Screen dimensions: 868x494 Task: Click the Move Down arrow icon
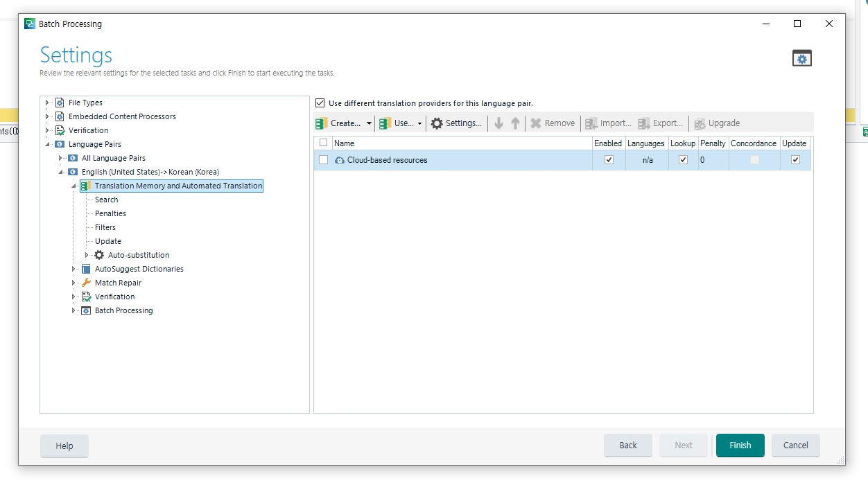(498, 123)
